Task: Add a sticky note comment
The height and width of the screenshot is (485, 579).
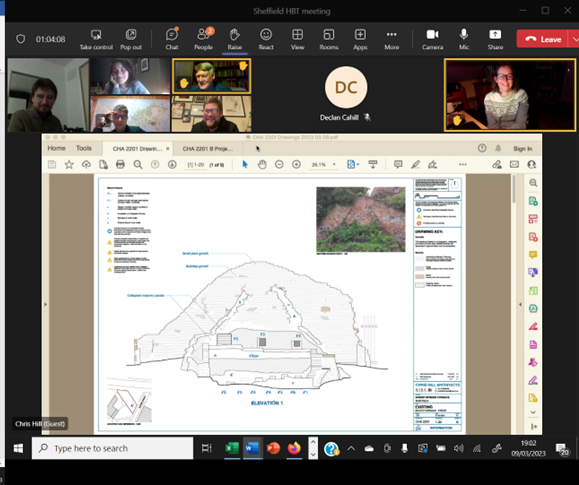Action: click(398, 164)
